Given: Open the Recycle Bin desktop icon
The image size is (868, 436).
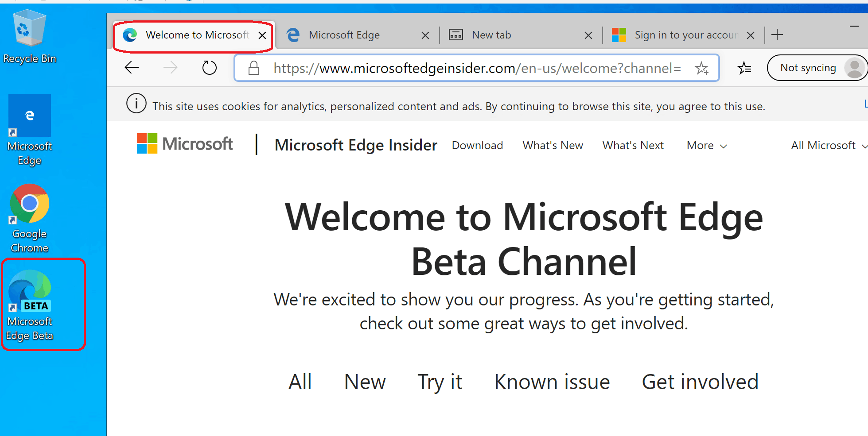Looking at the screenshot, I should (30, 37).
